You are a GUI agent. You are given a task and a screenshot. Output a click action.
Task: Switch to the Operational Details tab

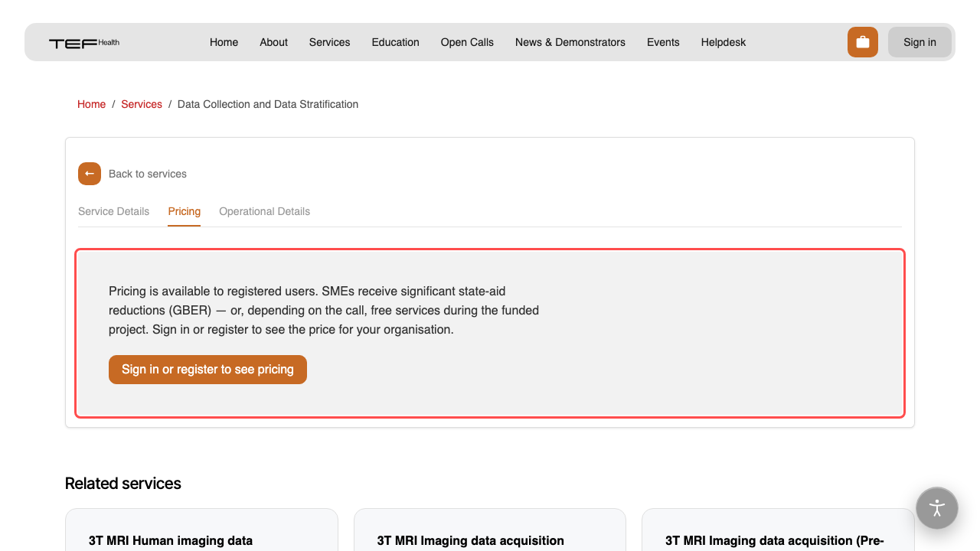pyautogui.click(x=264, y=211)
